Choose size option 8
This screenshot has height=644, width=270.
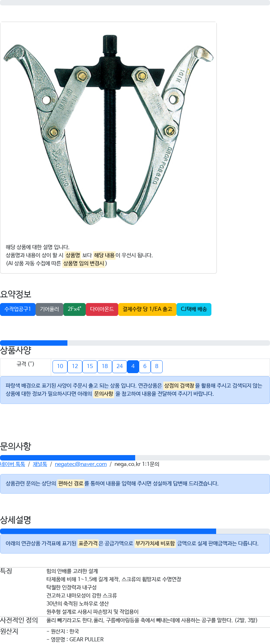click(x=157, y=366)
